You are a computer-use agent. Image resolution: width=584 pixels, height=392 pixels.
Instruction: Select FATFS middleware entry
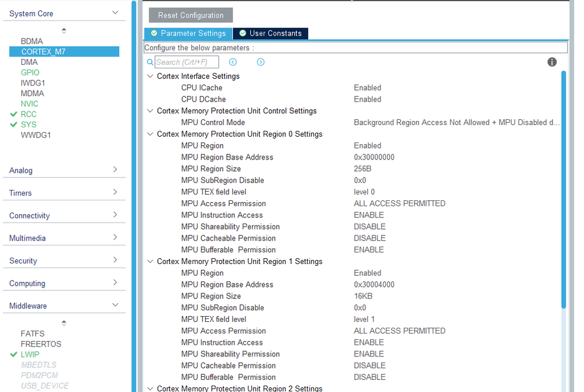32,334
